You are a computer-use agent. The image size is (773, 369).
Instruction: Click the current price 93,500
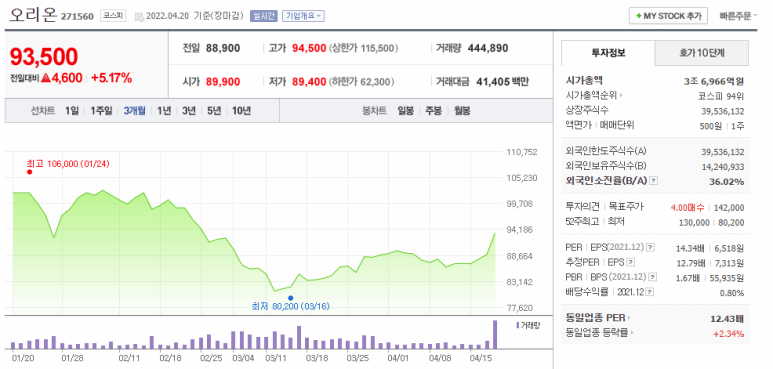[x=44, y=57]
